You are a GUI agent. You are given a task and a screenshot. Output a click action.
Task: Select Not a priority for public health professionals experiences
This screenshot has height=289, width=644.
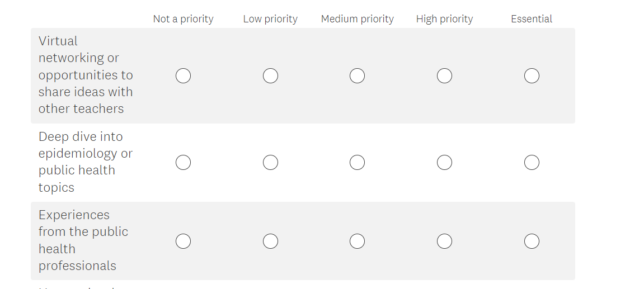coord(183,241)
